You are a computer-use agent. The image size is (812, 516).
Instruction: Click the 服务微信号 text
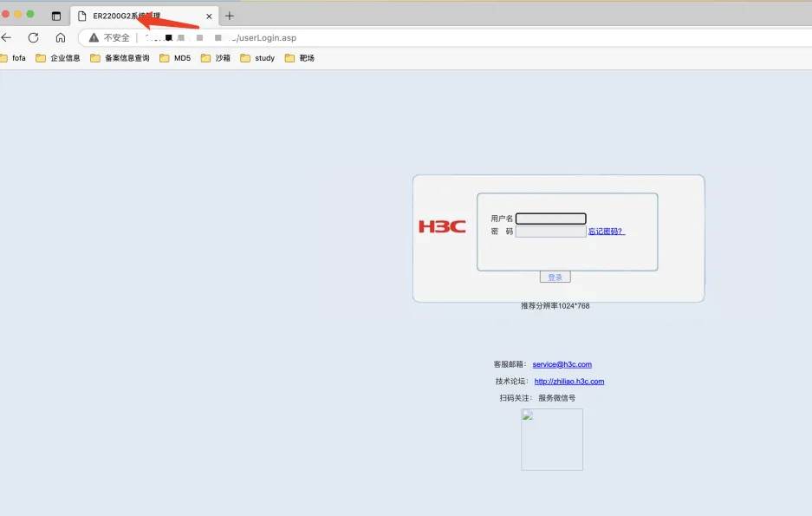click(556, 398)
